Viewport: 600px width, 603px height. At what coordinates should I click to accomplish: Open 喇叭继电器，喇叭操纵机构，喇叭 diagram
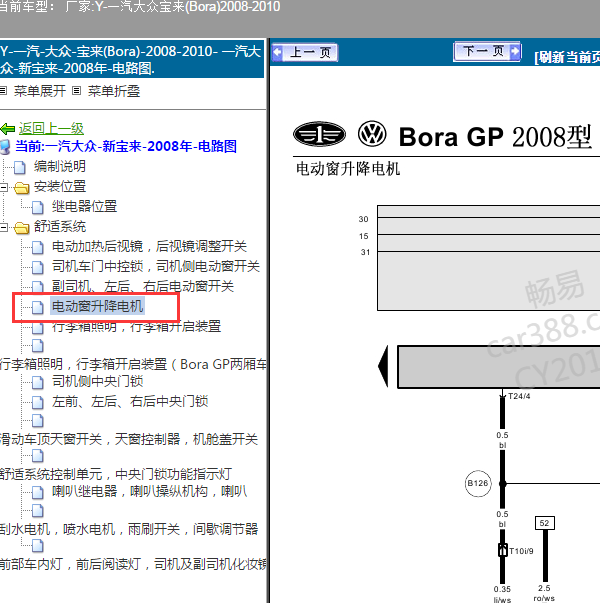click(149, 491)
